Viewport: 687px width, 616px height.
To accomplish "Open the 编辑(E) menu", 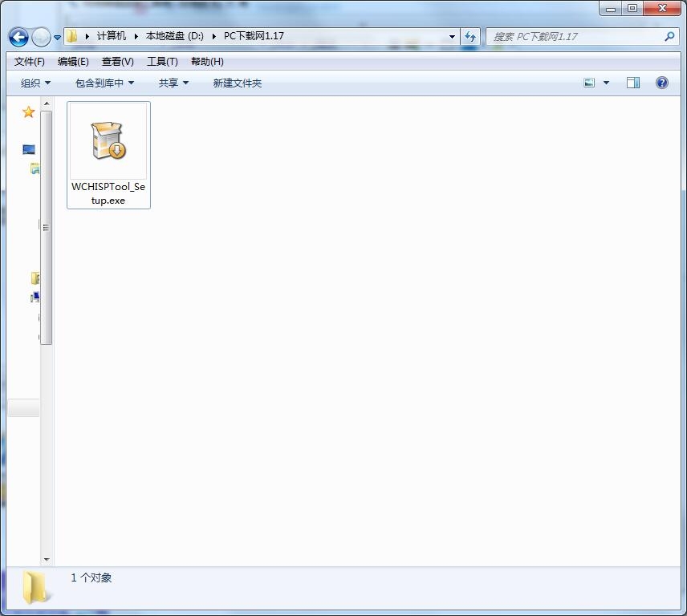I will (73, 62).
